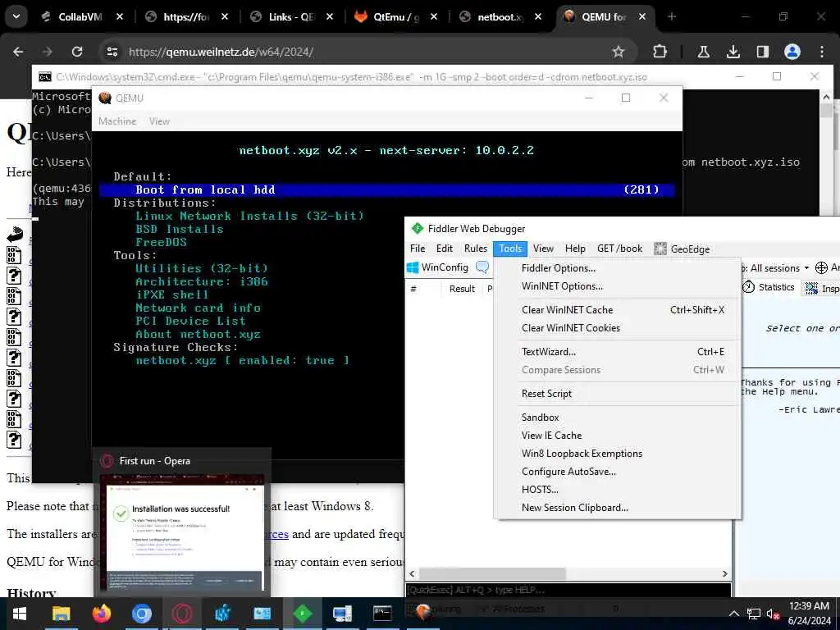Click the network tray icon
The height and width of the screenshot is (630, 840).
(753, 614)
